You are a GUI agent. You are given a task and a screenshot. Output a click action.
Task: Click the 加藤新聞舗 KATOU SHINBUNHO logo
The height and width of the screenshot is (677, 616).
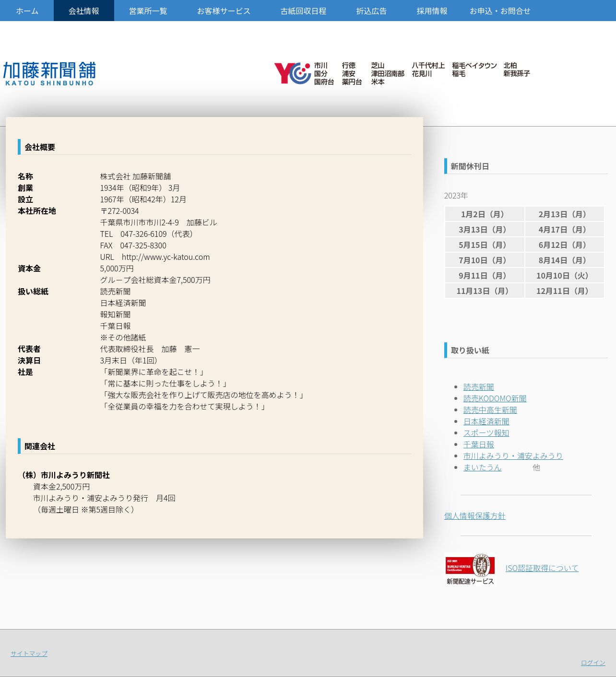click(x=49, y=73)
